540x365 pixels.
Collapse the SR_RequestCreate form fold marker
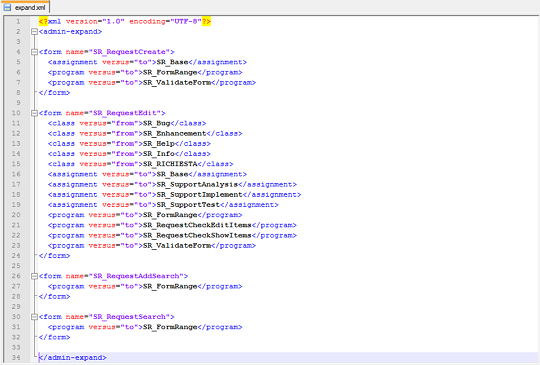pyautogui.click(x=34, y=52)
